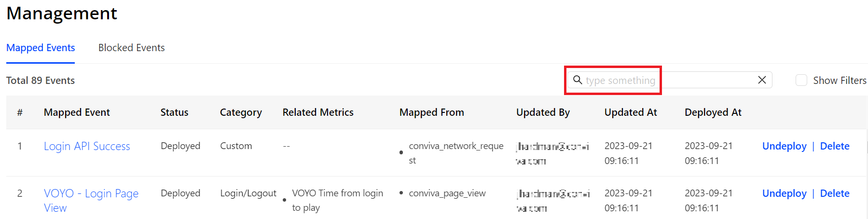868x219 pixels.
Task: Click the Deployed At column header
Action: click(x=713, y=112)
